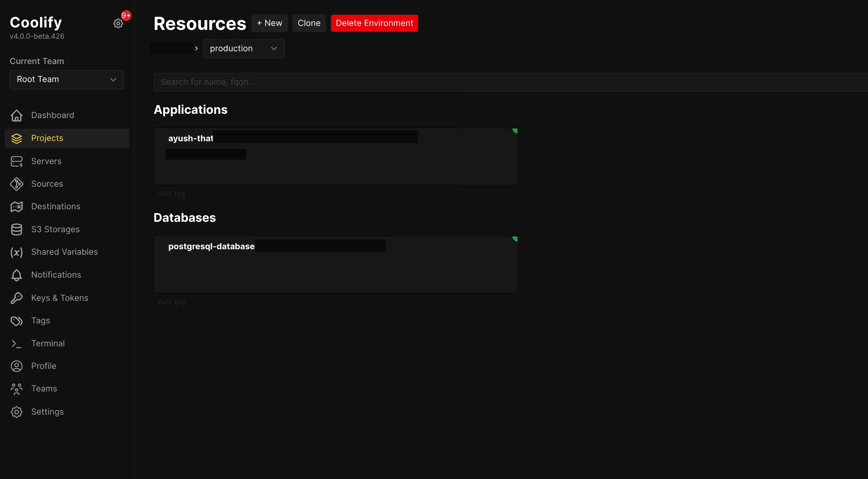Click the Notifications bell icon
868x479 pixels.
[16, 275]
